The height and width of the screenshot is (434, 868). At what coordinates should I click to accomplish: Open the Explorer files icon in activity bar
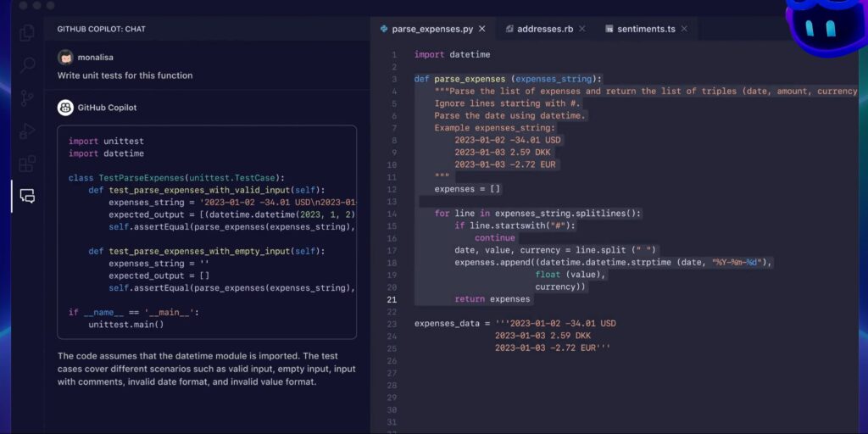[x=26, y=33]
